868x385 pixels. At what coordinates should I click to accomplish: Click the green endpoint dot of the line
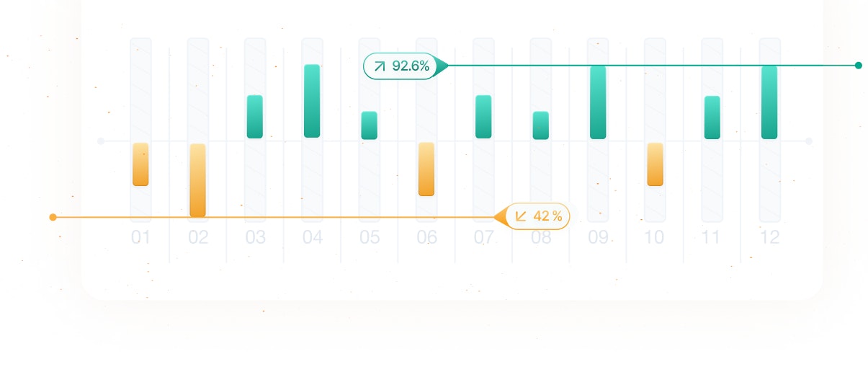pos(858,66)
